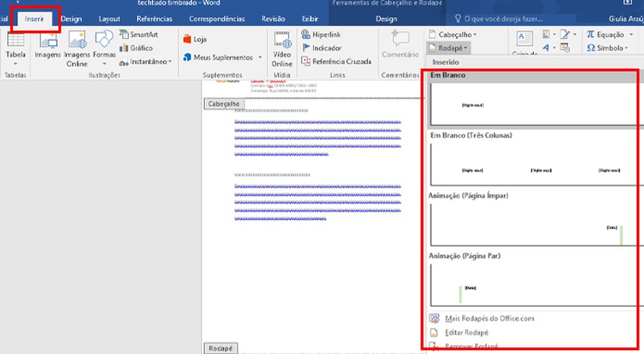Insert a Referência Cruzada
The image size is (644, 354).
coord(336,62)
